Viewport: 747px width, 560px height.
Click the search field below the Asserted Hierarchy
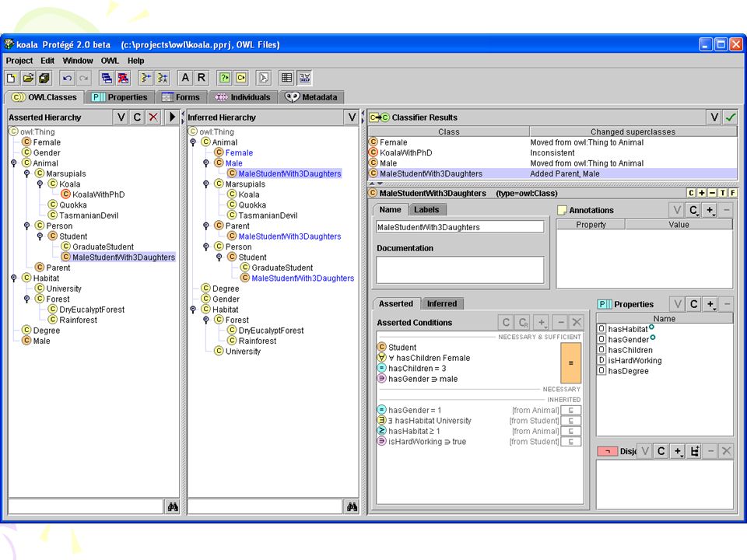[x=86, y=506]
